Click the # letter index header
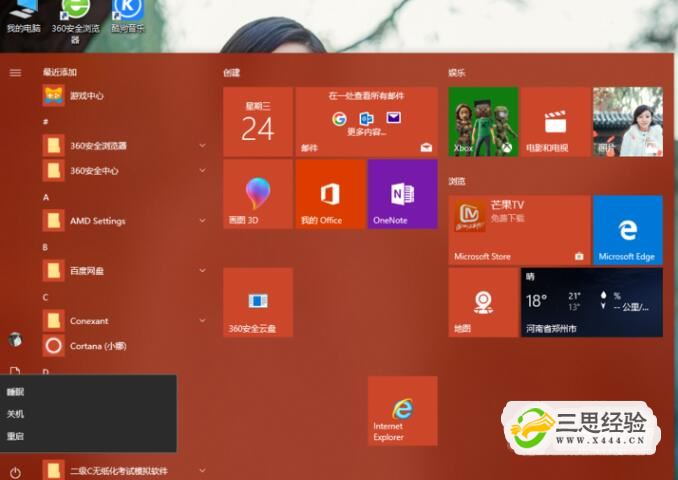 pos(45,122)
